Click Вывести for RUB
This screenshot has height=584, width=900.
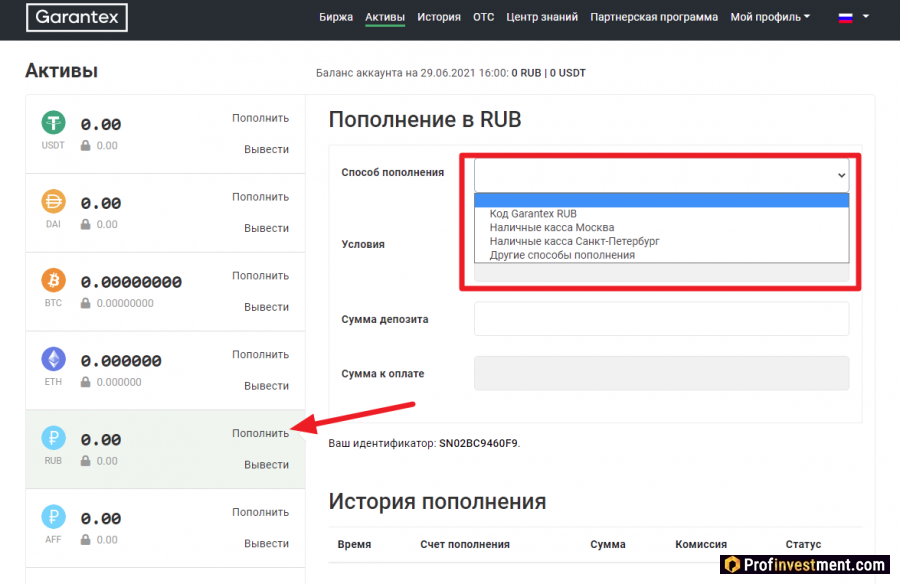(266, 465)
